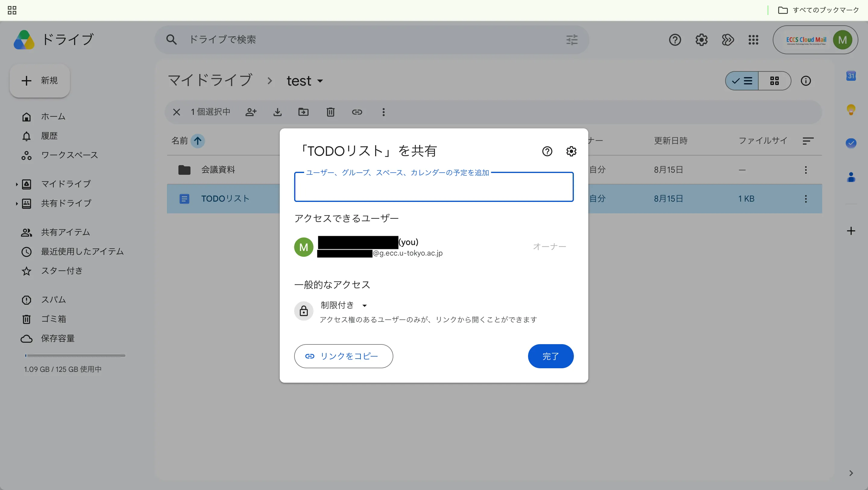Open more options for TODOリスト row
868x490 pixels.
click(806, 199)
